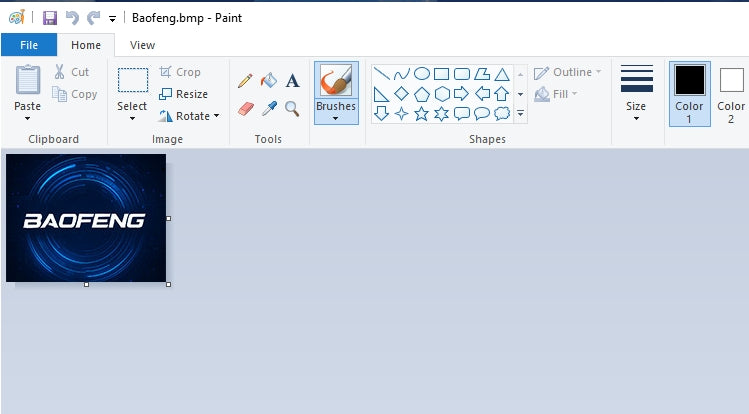This screenshot has width=749, height=414.
Task: Click the Baofeng image on canvas
Action: [86, 218]
